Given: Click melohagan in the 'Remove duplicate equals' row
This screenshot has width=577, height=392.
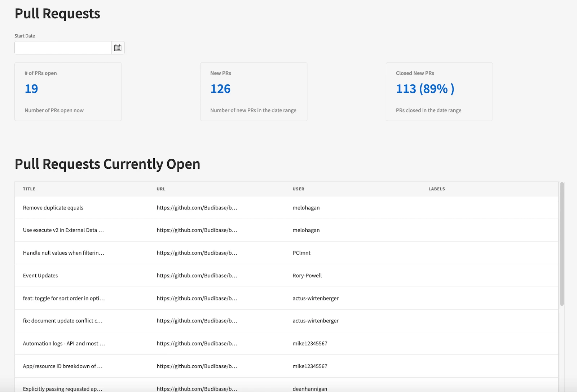Looking at the screenshot, I should tap(306, 208).
